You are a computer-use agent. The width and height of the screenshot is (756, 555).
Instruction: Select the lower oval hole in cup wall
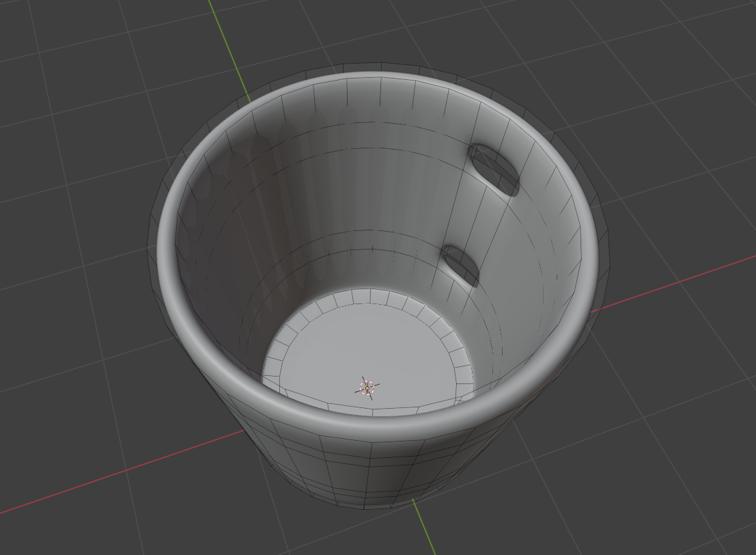tap(462, 267)
